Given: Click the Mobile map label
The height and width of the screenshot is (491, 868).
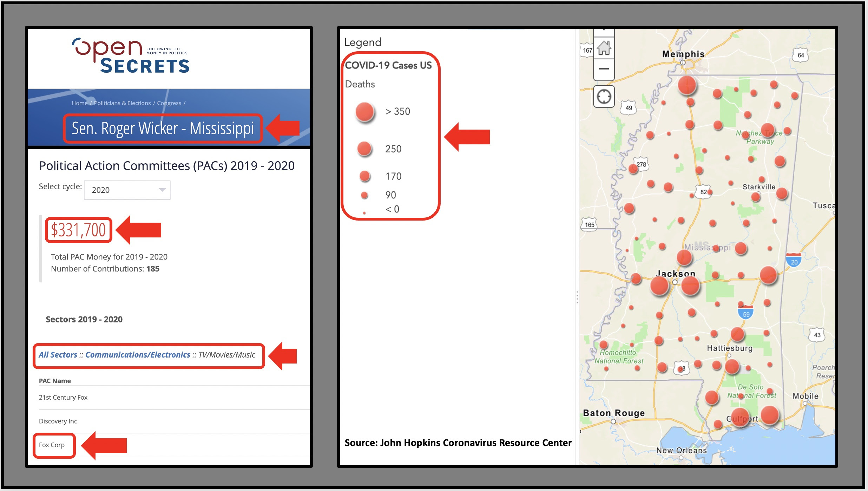Looking at the screenshot, I should click(805, 396).
